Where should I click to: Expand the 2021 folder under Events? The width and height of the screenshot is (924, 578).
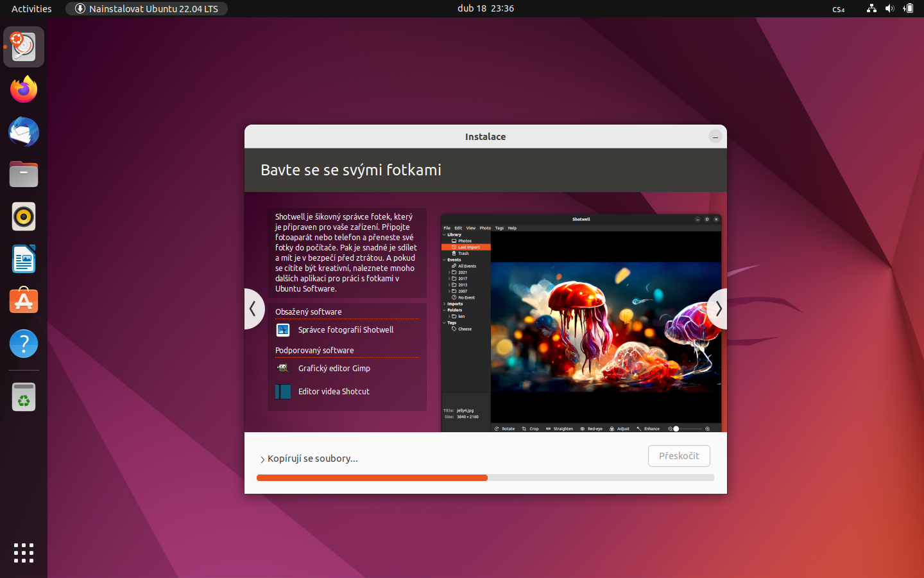[449, 272]
